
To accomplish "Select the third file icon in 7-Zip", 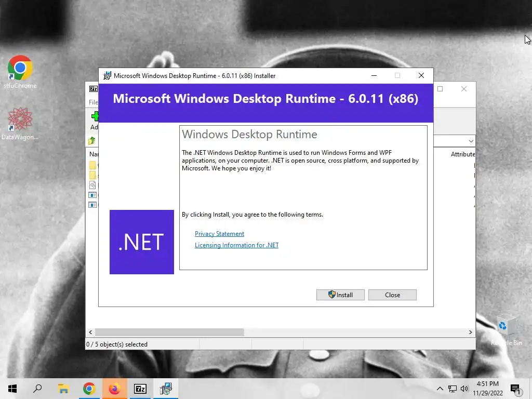I will pos(92,185).
